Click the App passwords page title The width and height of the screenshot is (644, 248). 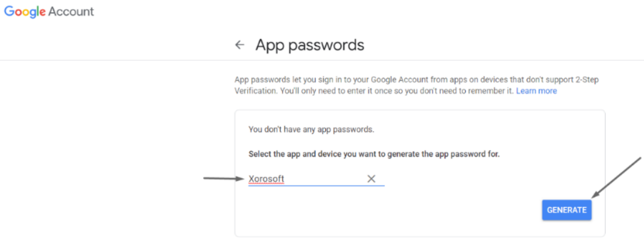pos(309,44)
